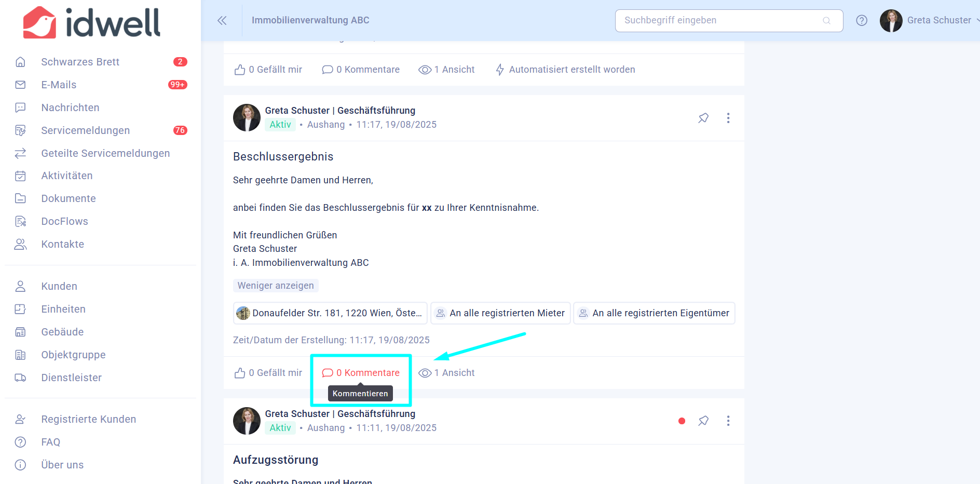Viewport: 980px width, 484px height.
Task: Click the 99+ E-Mails badge
Action: point(178,85)
